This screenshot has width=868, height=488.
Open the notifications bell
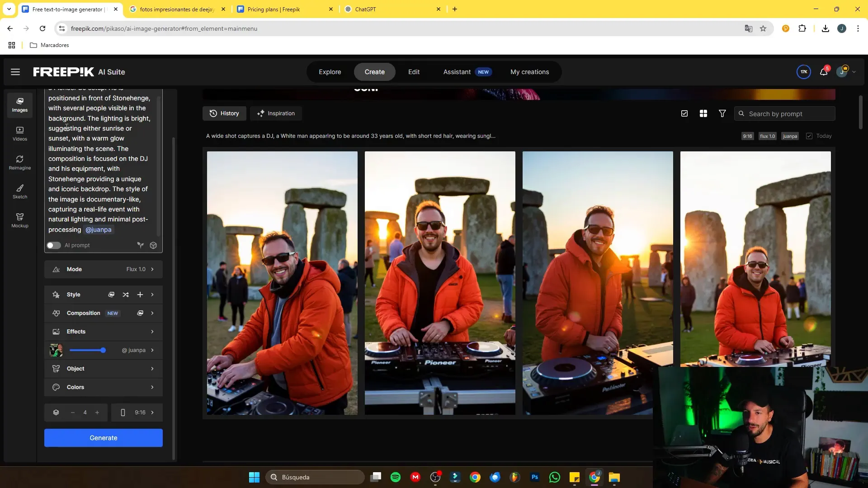point(824,71)
